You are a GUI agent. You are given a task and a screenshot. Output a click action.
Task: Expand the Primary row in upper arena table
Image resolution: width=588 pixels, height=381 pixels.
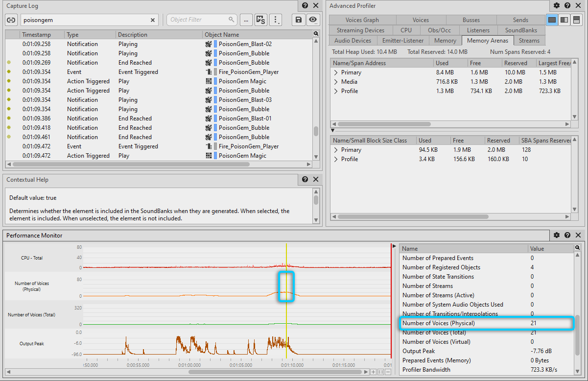(336, 72)
